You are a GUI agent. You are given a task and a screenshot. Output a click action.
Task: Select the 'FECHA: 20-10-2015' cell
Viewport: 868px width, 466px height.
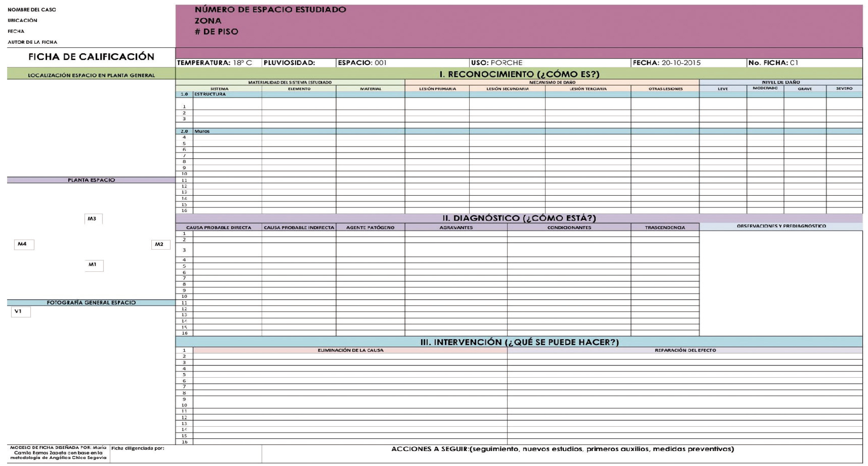tap(689, 63)
